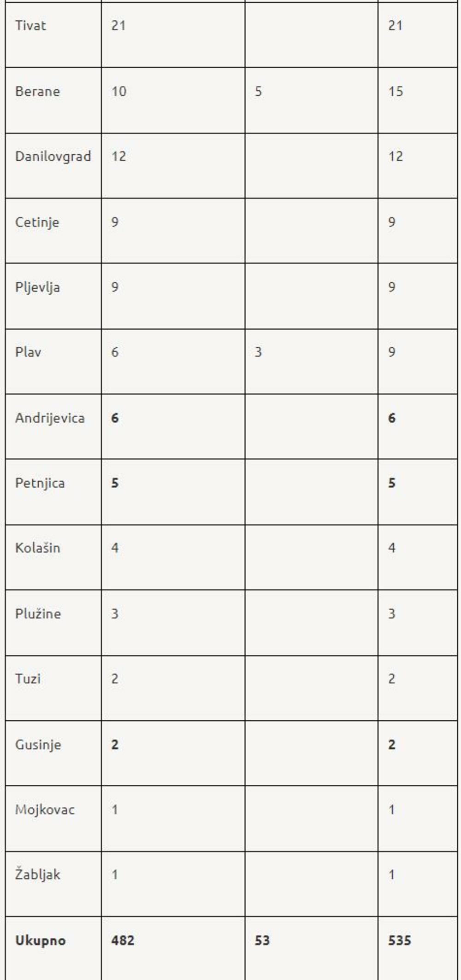Select the Kolašin municipality cell
This screenshot has width=461, height=980.
[x=37, y=548]
